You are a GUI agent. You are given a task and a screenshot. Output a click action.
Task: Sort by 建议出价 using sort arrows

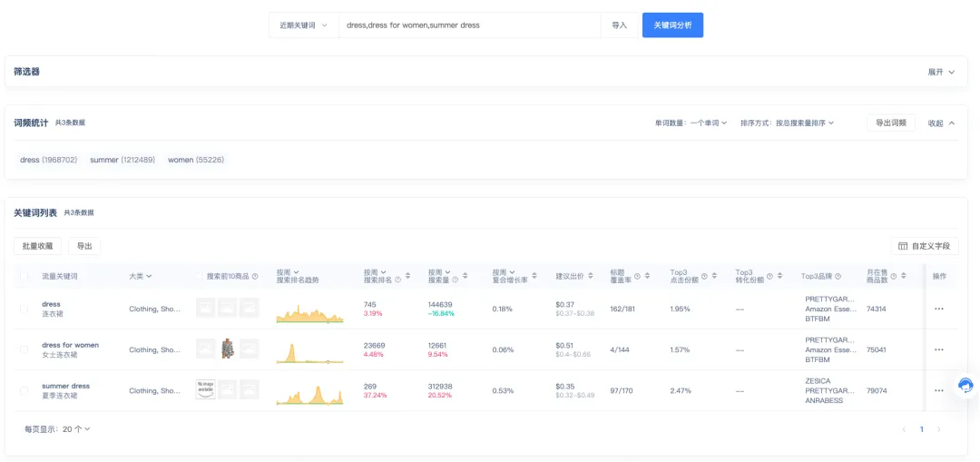(x=591, y=276)
